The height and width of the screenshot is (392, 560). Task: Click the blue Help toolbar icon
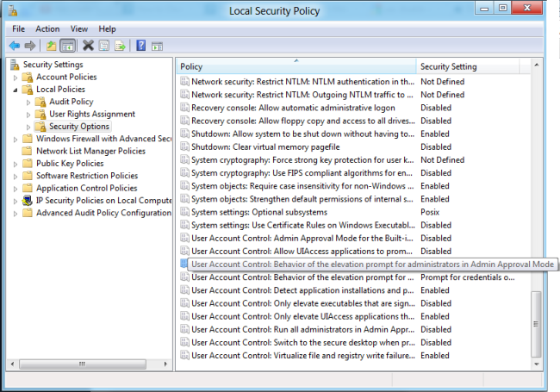point(141,46)
